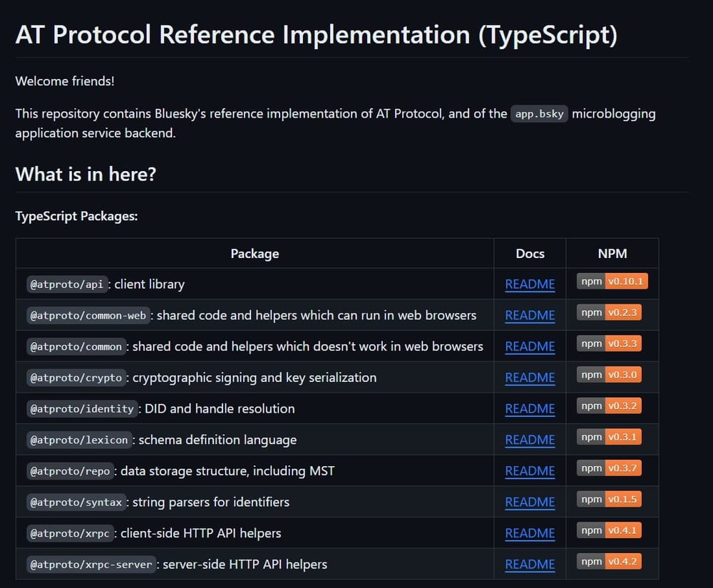Open README link for @atproto/common
This screenshot has height=588, width=713.
click(x=530, y=346)
